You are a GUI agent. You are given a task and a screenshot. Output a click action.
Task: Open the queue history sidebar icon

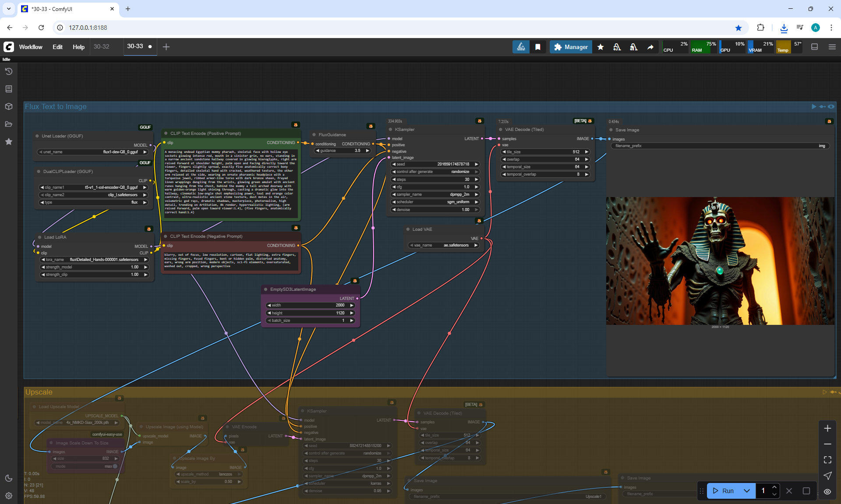pyautogui.click(x=9, y=71)
